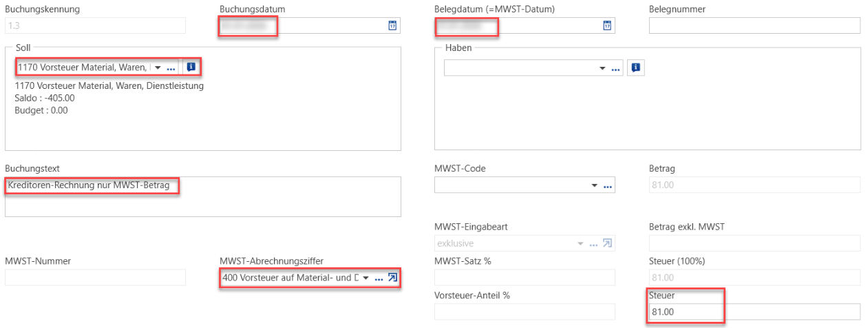Screen dimensions: 868x328
Task: Click the Belegdatum date field
Action: [525, 25]
